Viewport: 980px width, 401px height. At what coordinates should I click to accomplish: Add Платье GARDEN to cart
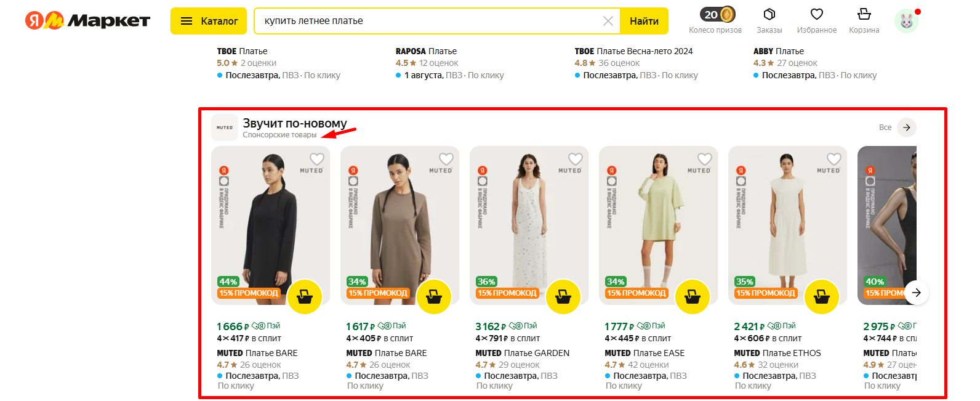pos(563,297)
